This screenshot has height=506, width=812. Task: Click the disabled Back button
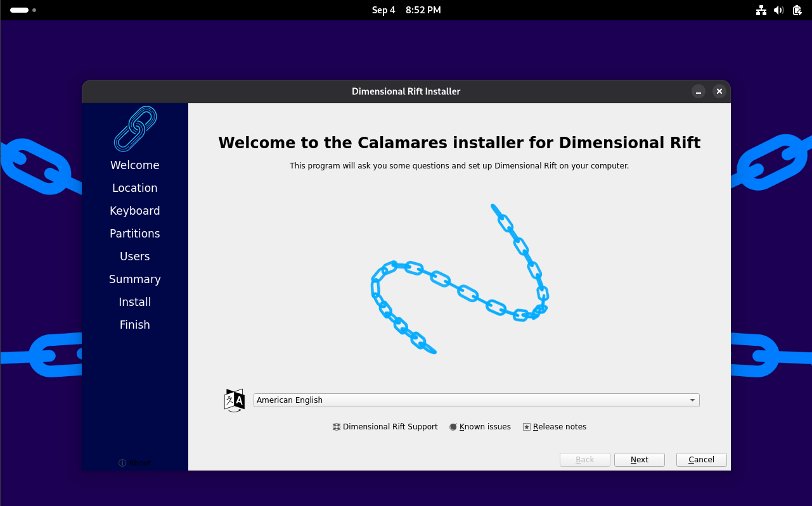pyautogui.click(x=585, y=460)
